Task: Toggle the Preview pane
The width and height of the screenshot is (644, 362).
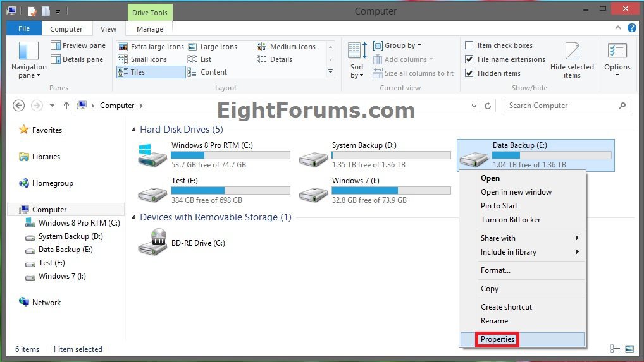Action: 78,45
